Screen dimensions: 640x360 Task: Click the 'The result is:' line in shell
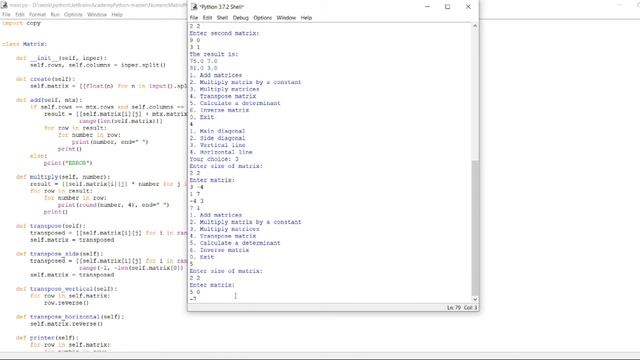pyautogui.click(x=213, y=54)
